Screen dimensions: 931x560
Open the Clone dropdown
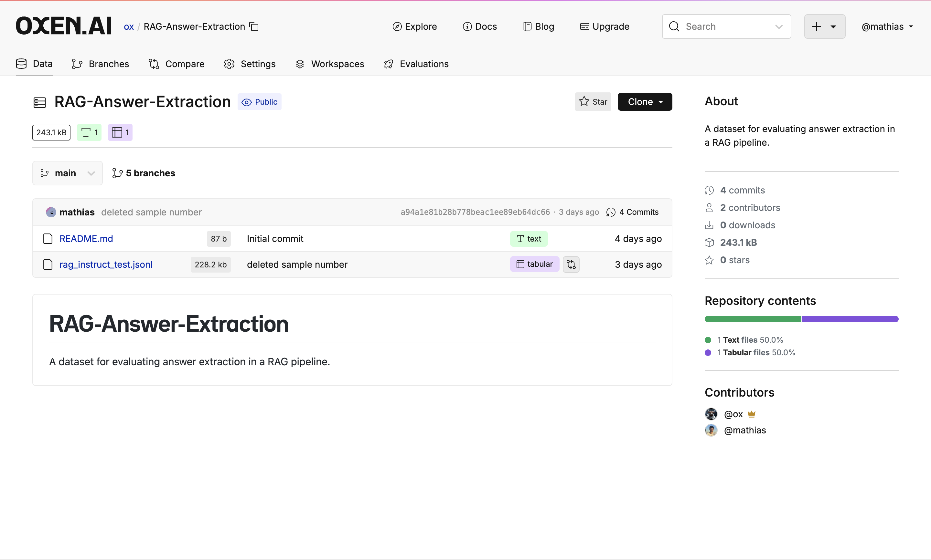point(644,101)
